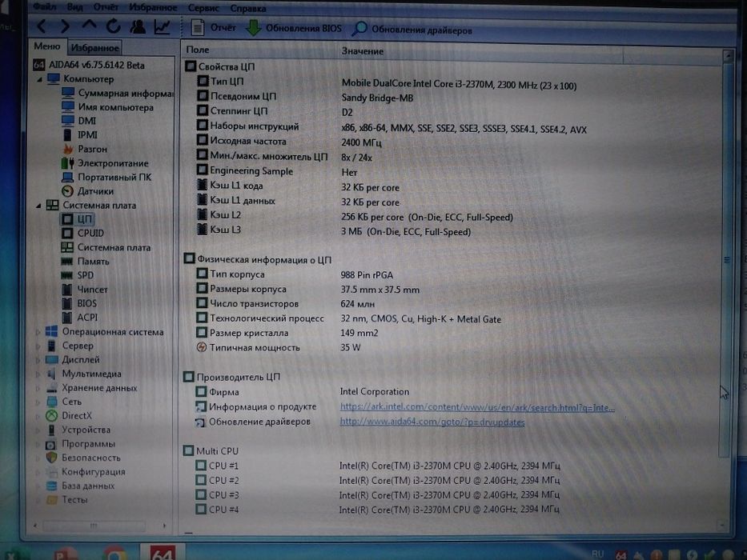Open the Файл menu

44,6
